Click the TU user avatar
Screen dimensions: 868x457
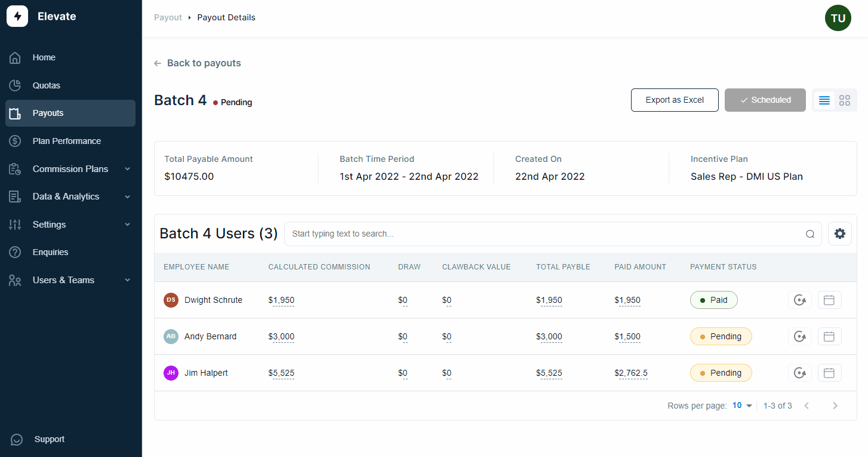click(x=838, y=18)
